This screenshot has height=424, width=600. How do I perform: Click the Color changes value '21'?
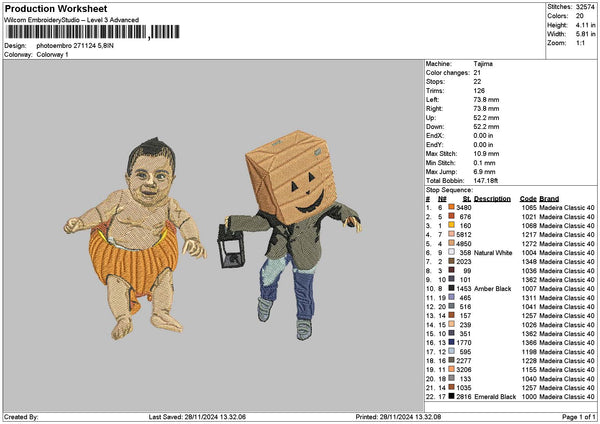[x=477, y=73]
